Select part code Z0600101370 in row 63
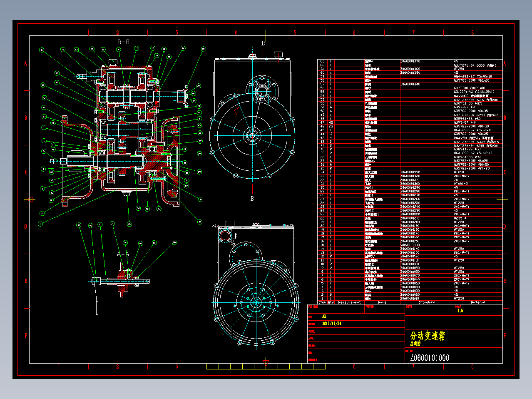Viewport: 532px width, 399px height. tap(410, 61)
